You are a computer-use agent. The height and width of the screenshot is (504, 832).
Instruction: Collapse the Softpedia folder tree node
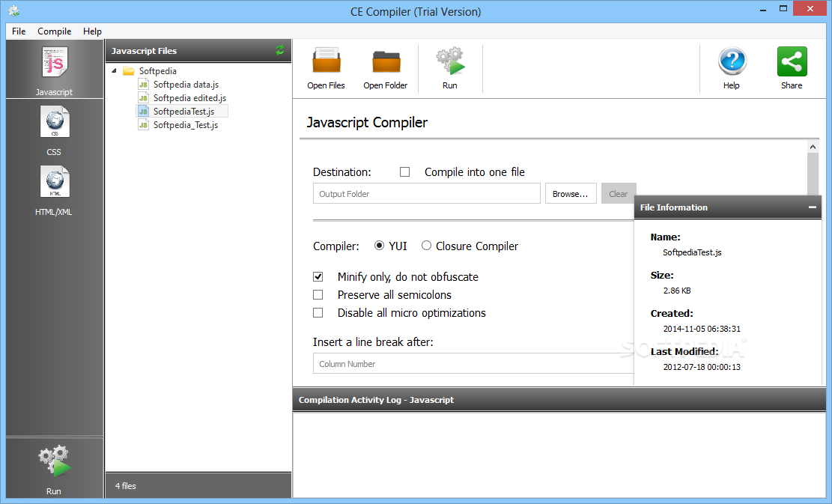(114, 70)
